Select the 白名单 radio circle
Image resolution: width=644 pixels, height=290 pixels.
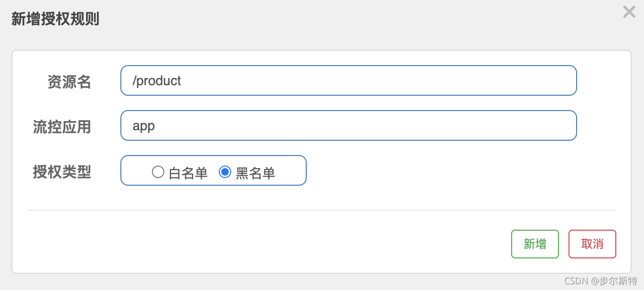(158, 172)
